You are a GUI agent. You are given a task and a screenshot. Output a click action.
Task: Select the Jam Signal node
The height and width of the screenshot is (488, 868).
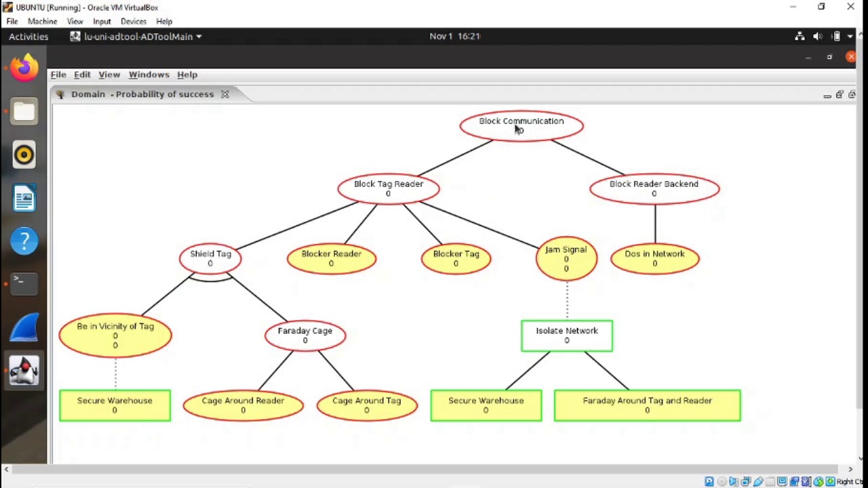coord(566,259)
